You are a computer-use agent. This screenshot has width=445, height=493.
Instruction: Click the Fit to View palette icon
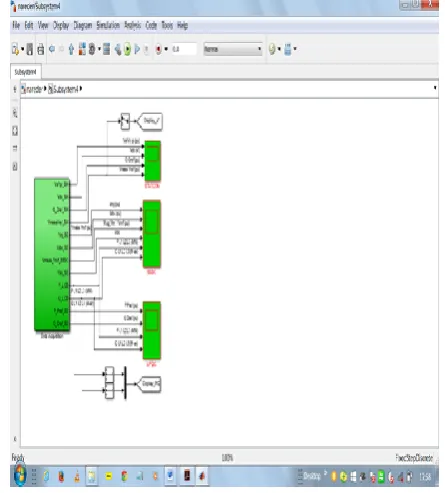tap(15, 131)
